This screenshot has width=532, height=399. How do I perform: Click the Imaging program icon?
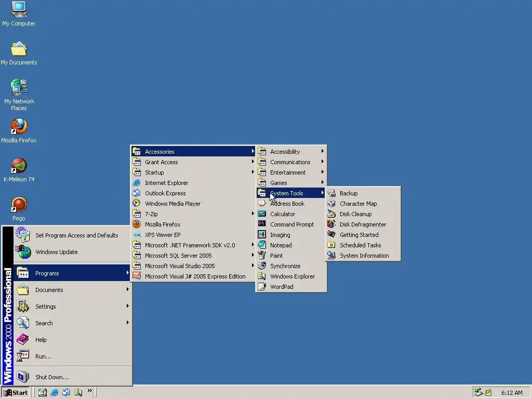click(262, 234)
